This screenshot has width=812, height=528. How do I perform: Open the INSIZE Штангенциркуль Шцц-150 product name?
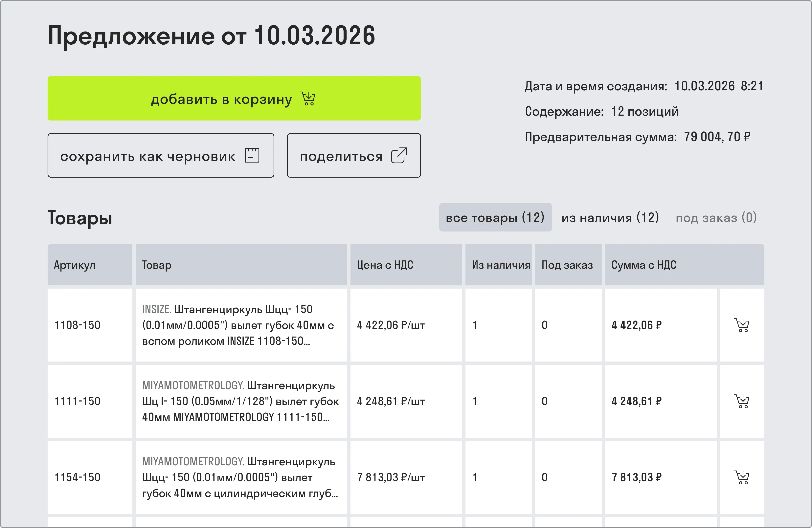pyautogui.click(x=238, y=325)
